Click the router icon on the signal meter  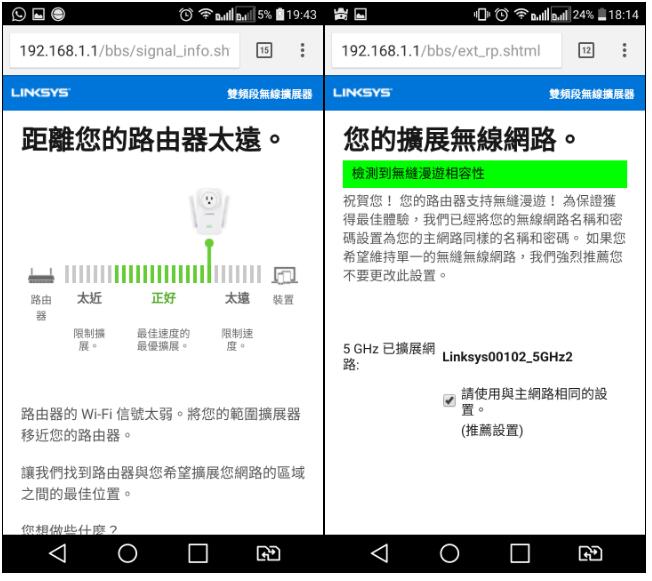point(42,278)
